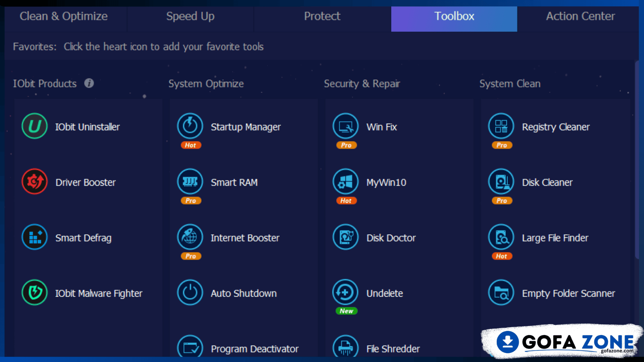Click the Smart RAM label
644x362 pixels.
234,182
